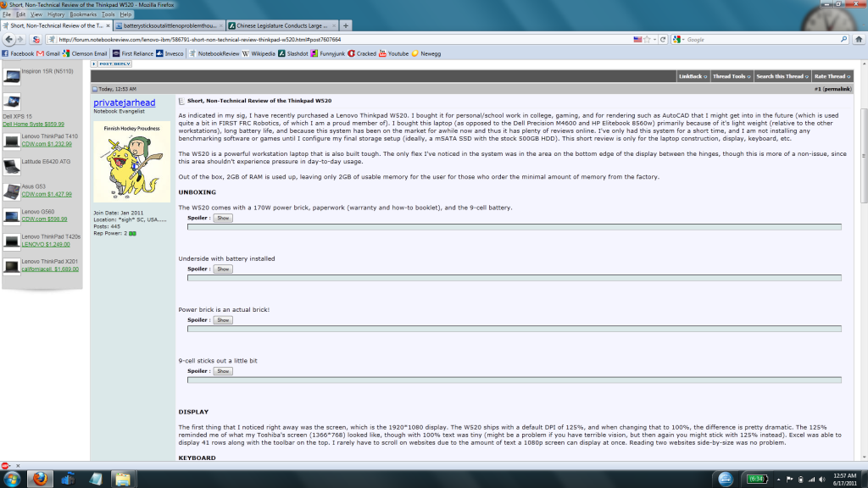Open the Bookmarks menu

tap(83, 14)
